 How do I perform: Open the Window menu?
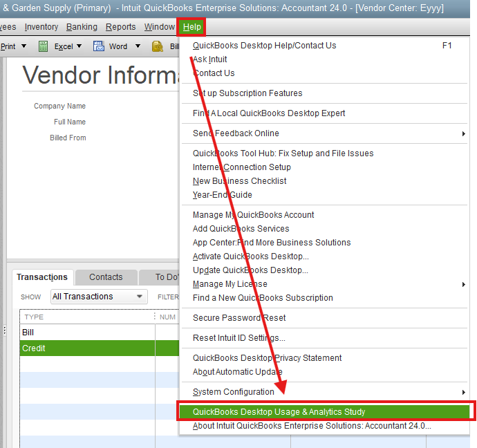[x=160, y=27]
